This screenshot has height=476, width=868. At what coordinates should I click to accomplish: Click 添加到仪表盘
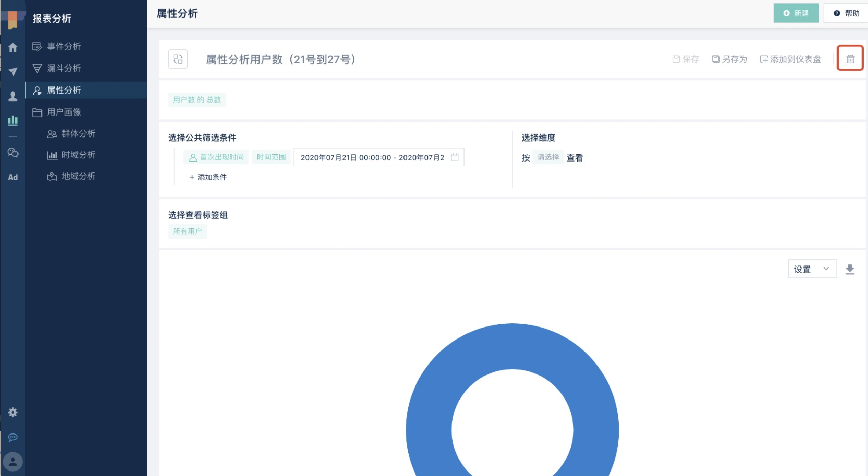point(791,59)
